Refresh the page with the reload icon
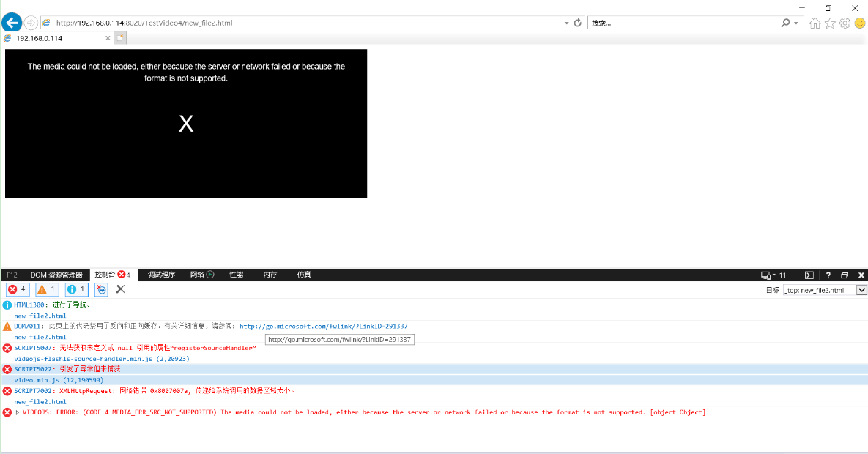Viewport: 868px width, 454px height. pyautogui.click(x=577, y=23)
